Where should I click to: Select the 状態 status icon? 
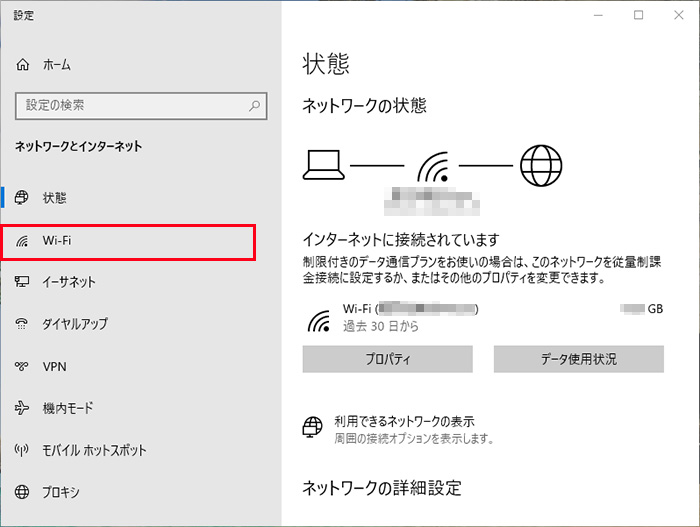pos(23,198)
